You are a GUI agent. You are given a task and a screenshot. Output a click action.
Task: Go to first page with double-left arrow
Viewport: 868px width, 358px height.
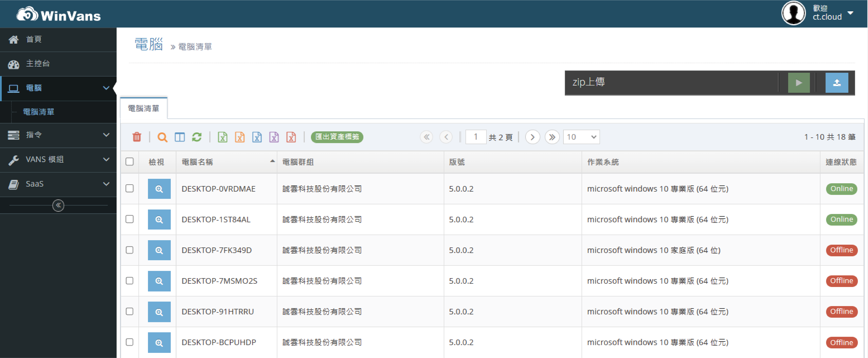427,137
